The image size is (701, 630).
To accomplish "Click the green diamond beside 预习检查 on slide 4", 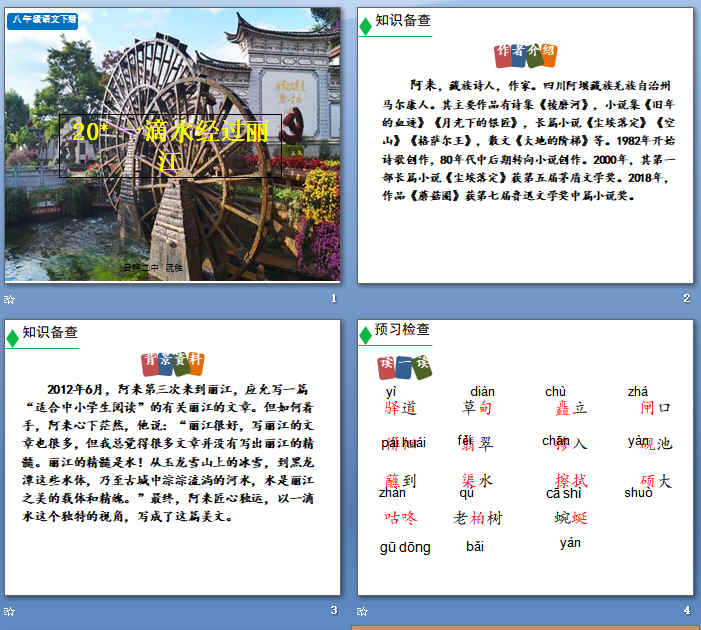I will [365, 335].
